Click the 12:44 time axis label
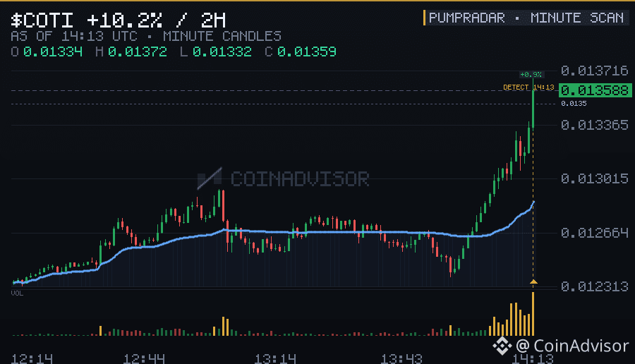635x364 pixels. [x=144, y=359]
